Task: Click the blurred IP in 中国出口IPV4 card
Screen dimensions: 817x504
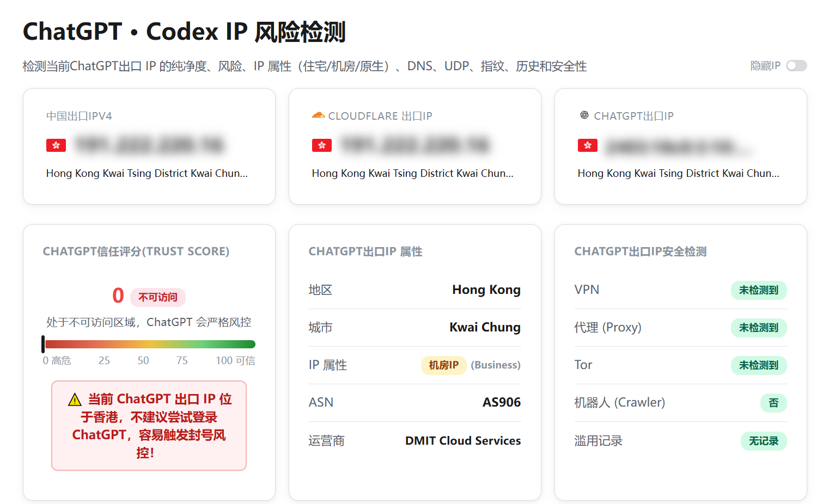Action: 149,145
